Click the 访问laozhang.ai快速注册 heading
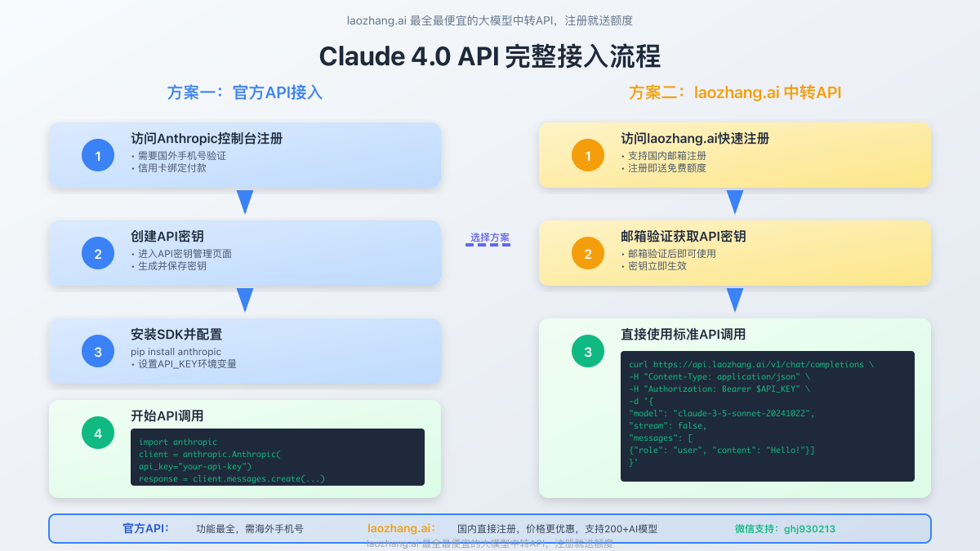This screenshot has width=980, height=551. pyautogui.click(x=695, y=139)
